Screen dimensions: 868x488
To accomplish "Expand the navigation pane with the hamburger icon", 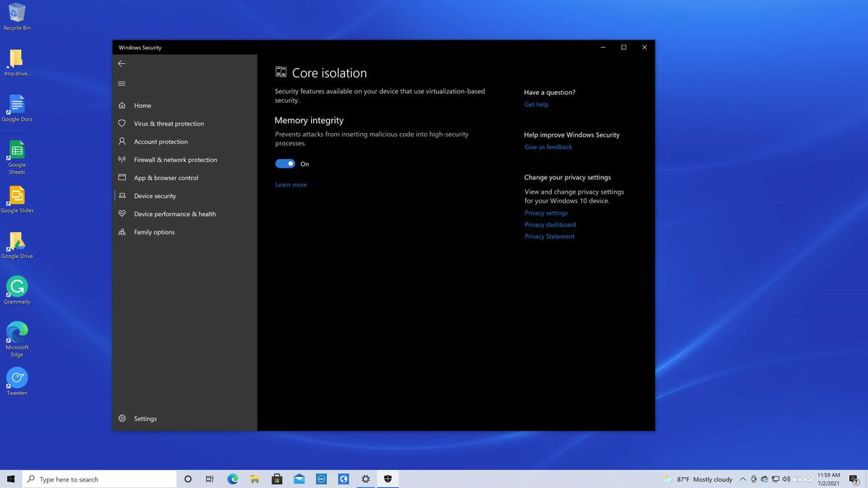I will [122, 83].
